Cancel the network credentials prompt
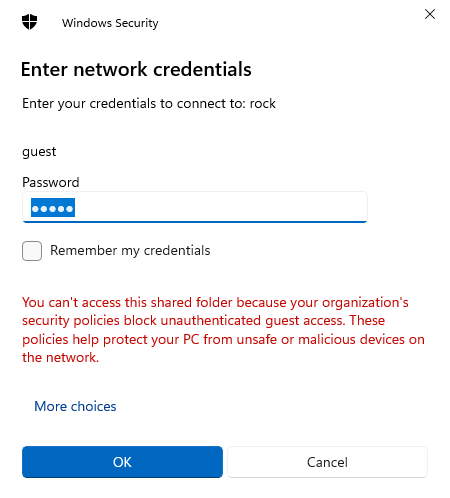Viewport: 450px width, 498px height. coord(327,462)
